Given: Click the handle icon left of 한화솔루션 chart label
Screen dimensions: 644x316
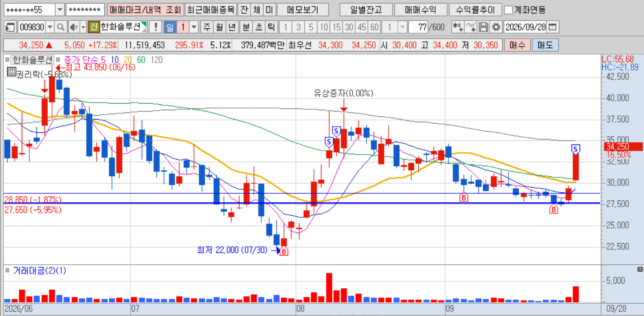Looking at the screenshot, I should click(x=7, y=59).
